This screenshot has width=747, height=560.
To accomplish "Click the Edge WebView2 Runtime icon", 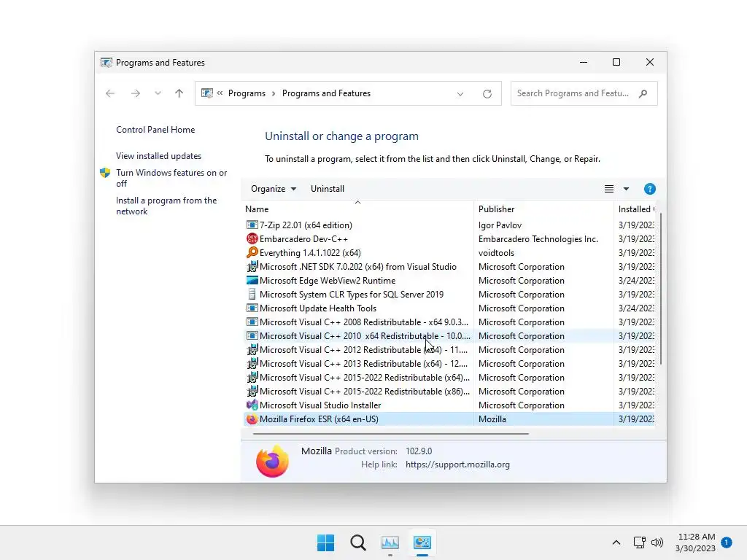I will coord(252,280).
